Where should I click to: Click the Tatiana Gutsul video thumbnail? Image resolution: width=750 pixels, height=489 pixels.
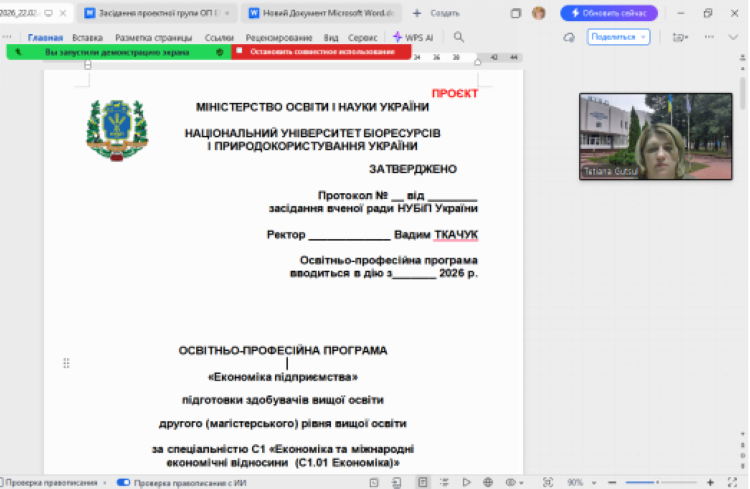[655, 136]
